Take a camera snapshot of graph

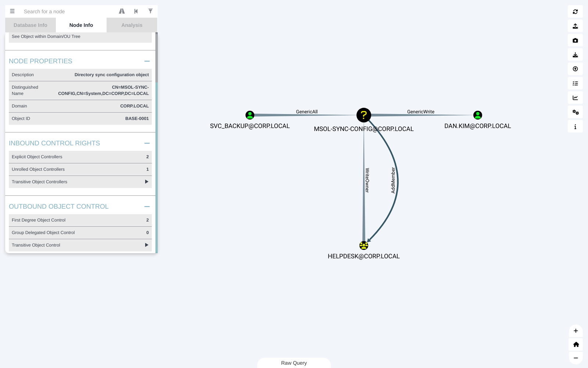pos(575,40)
